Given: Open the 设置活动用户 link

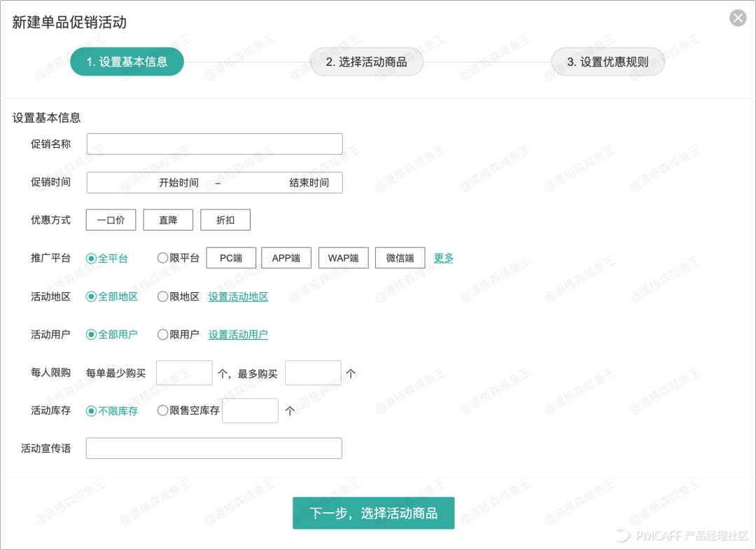Looking at the screenshot, I should point(238,334).
